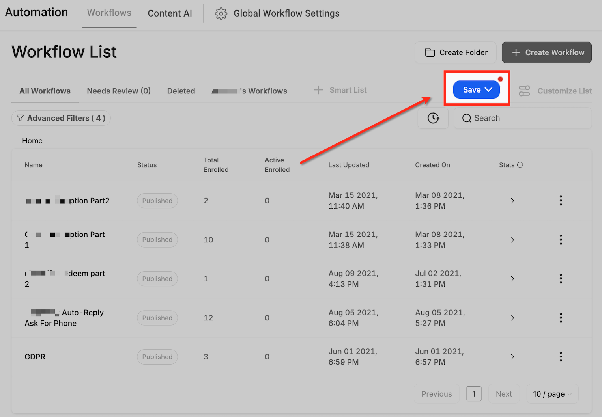Click the Create Workflow button
602x417 pixels.
(547, 53)
